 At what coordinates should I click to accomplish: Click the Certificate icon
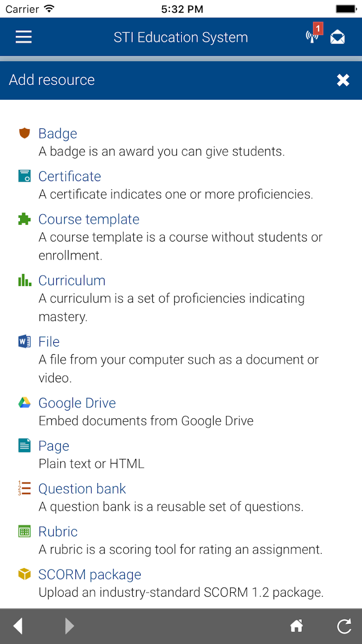(24, 176)
